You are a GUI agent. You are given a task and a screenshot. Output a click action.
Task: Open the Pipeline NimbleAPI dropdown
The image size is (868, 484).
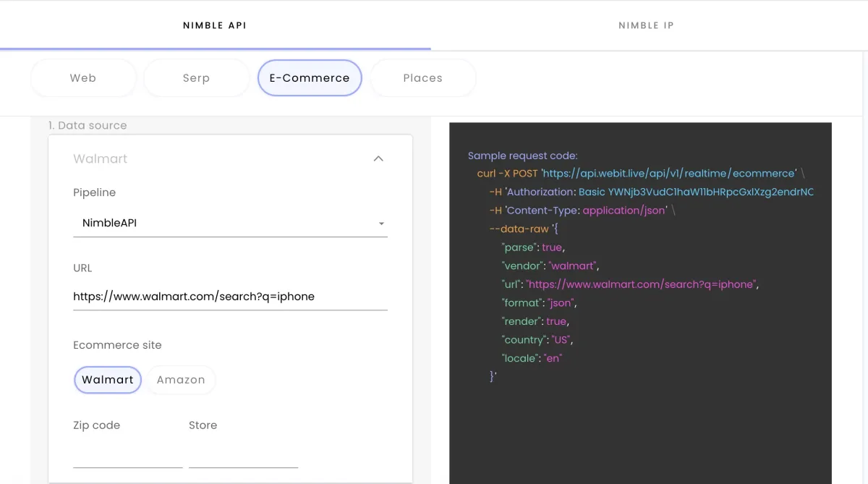[230, 224]
